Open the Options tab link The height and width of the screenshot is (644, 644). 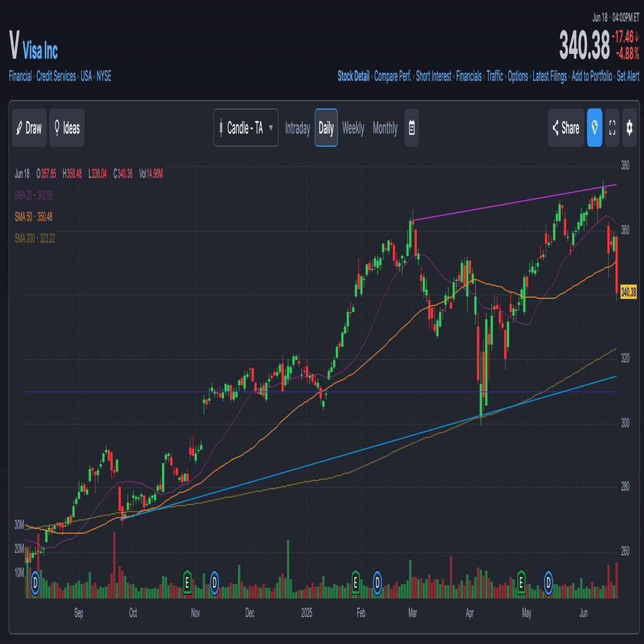pyautogui.click(x=518, y=76)
